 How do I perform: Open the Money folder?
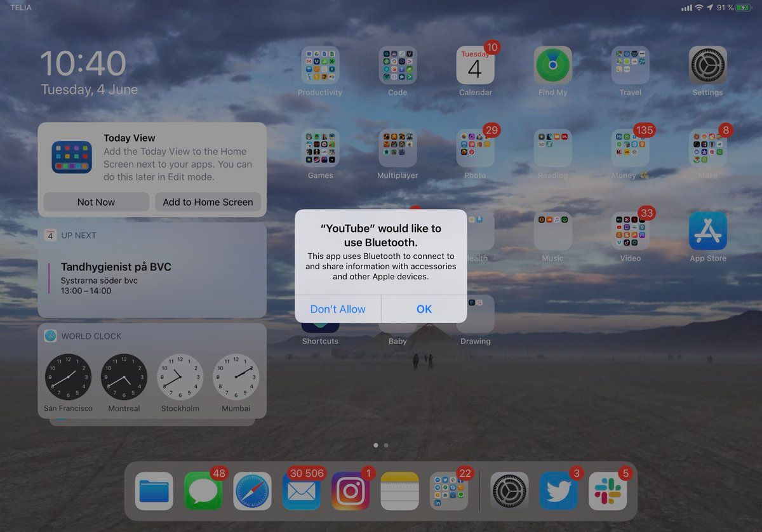[x=631, y=149]
